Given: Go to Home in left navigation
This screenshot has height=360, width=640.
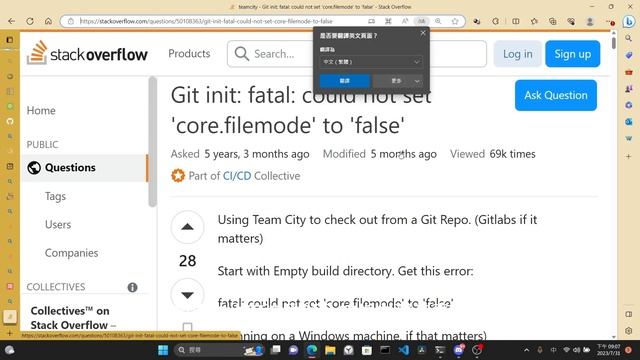Looking at the screenshot, I should pos(41,111).
